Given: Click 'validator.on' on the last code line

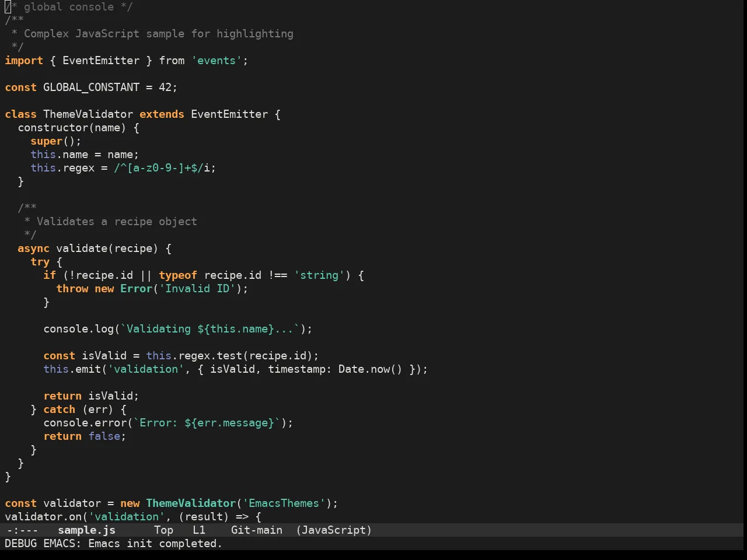Looking at the screenshot, I should [43, 517].
